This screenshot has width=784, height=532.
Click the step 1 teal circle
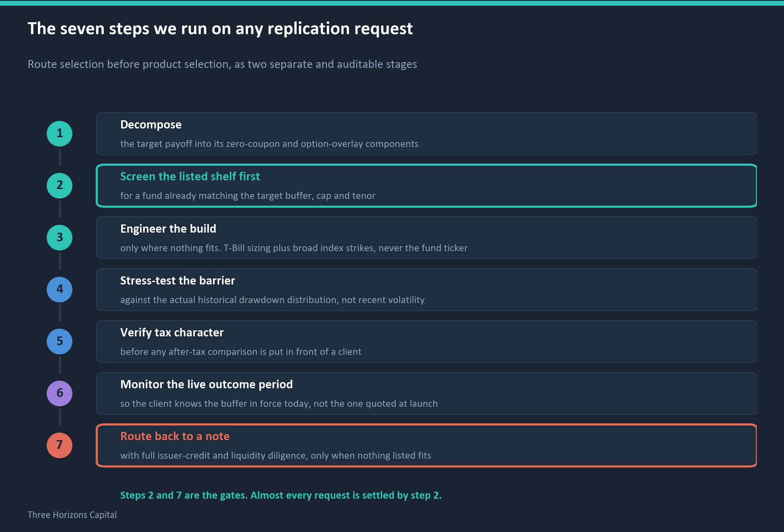tap(60, 134)
